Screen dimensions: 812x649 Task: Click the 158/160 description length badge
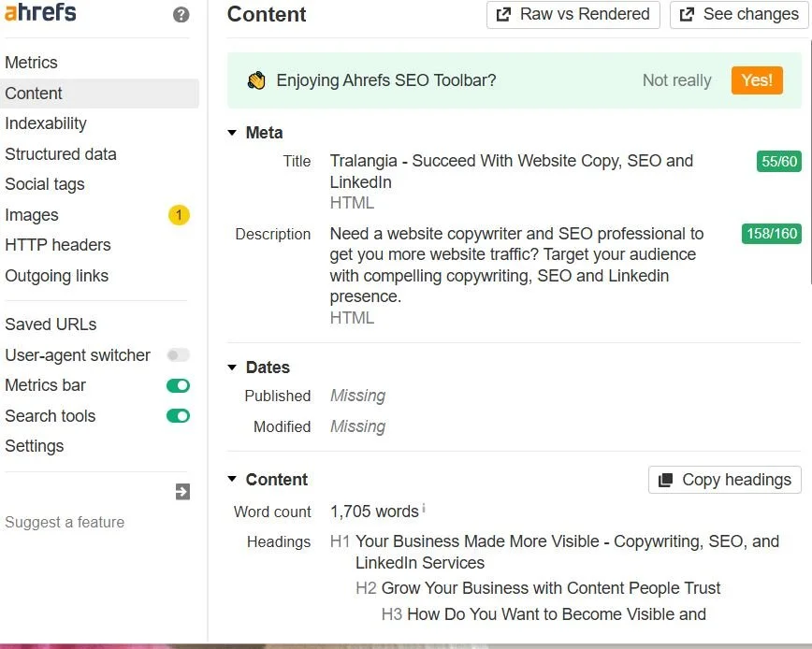(x=772, y=234)
